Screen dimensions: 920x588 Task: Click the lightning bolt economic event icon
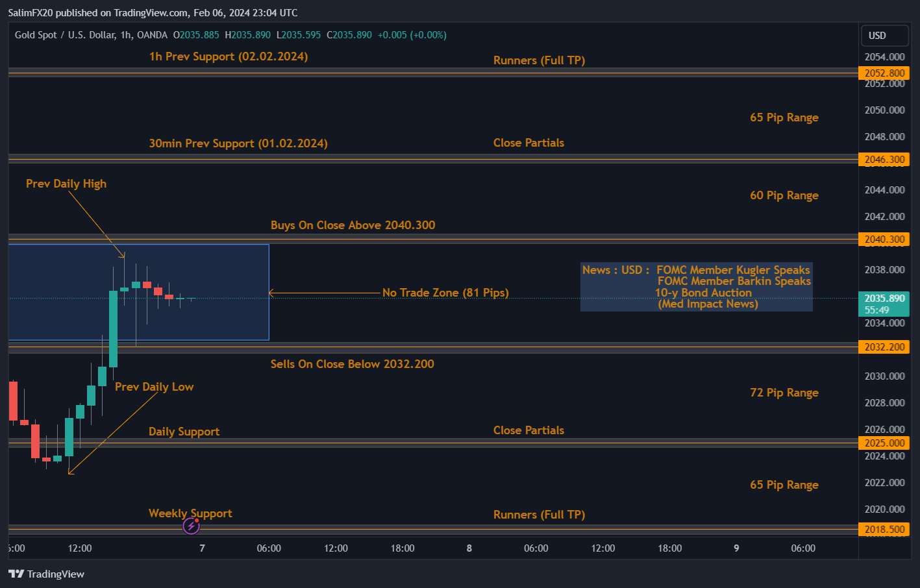(x=191, y=526)
